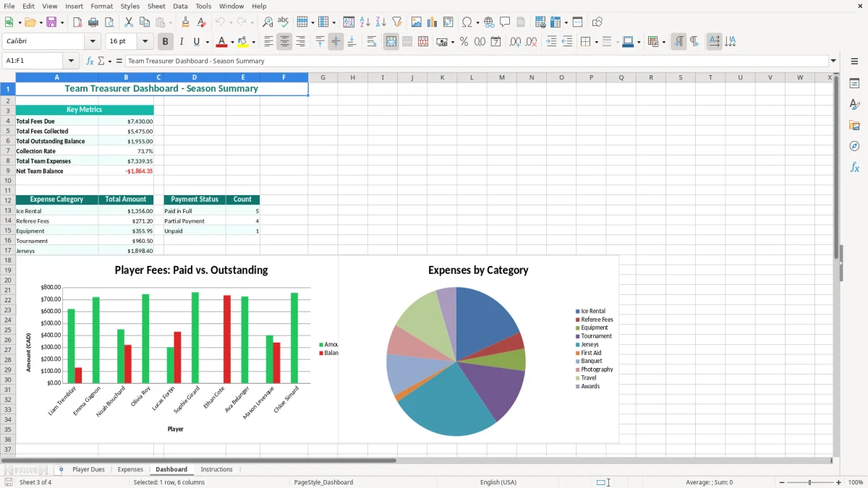Open sidebar Properties panel
The height and width of the screenshot is (488, 868).
tap(854, 84)
